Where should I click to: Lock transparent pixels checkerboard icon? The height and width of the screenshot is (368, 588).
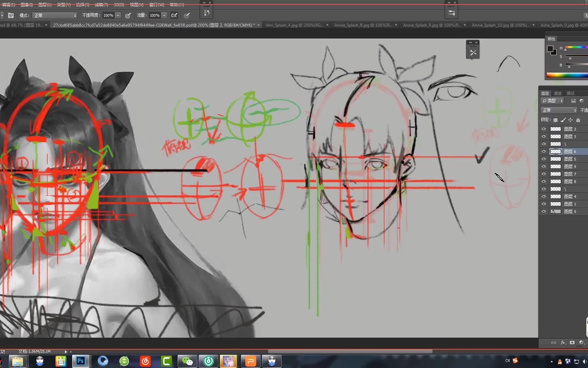[x=555, y=120]
